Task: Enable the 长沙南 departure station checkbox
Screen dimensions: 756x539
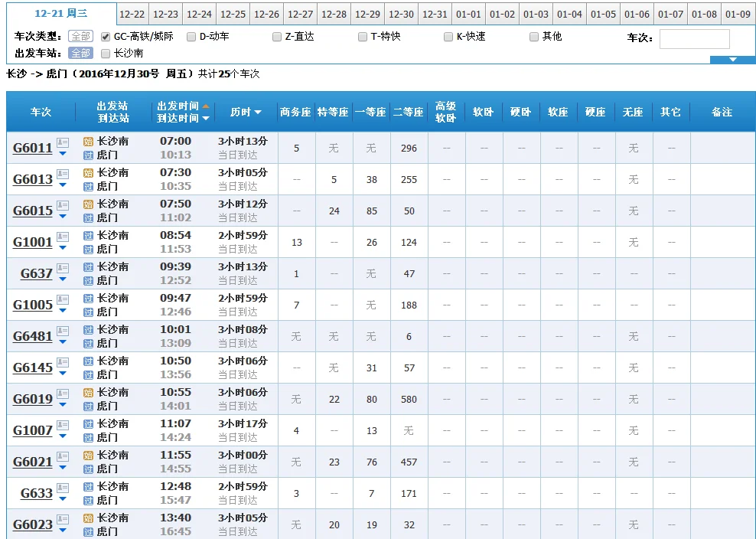Action: [106, 54]
